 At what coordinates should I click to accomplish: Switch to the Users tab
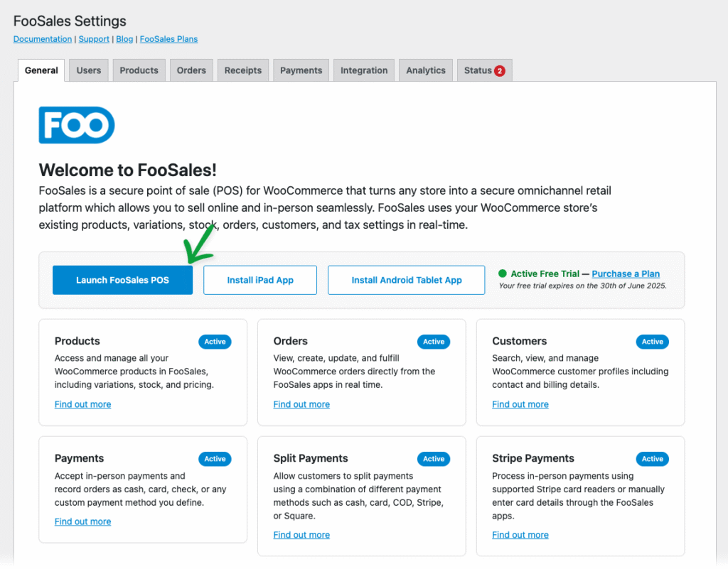(89, 70)
